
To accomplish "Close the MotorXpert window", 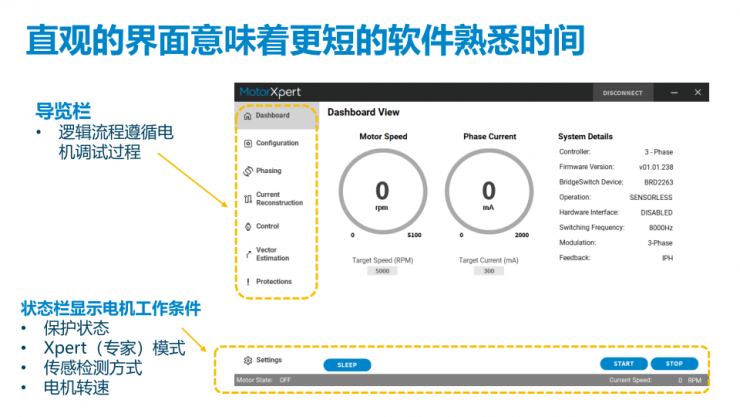I will click(697, 93).
